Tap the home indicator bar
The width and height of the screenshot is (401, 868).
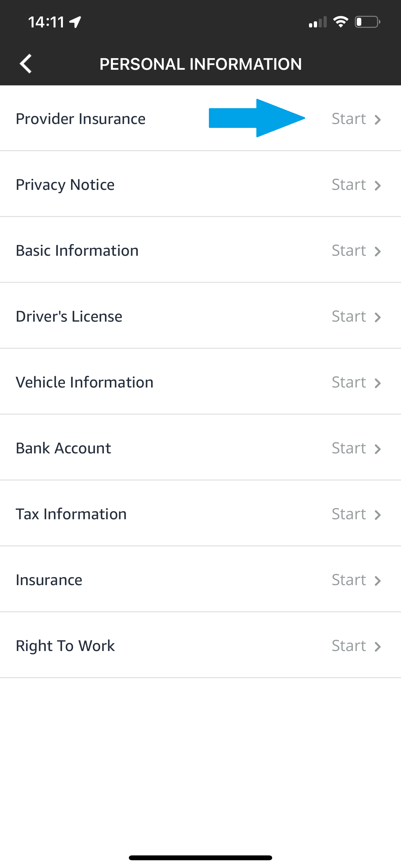(200, 858)
